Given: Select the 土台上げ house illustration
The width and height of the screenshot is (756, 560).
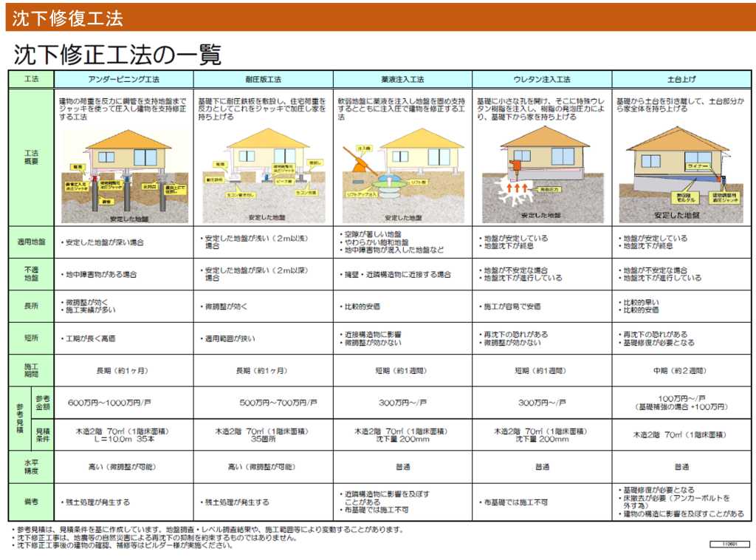Looking at the screenshot, I should [681, 176].
